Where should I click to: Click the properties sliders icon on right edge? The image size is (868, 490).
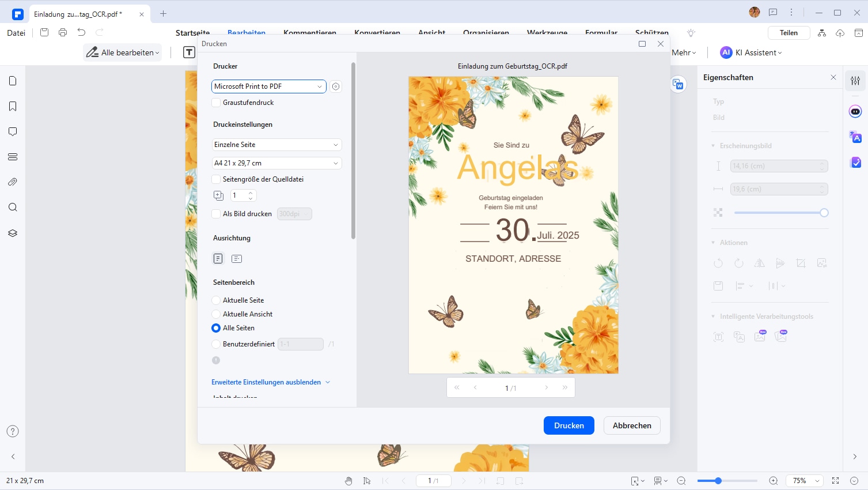[855, 81]
